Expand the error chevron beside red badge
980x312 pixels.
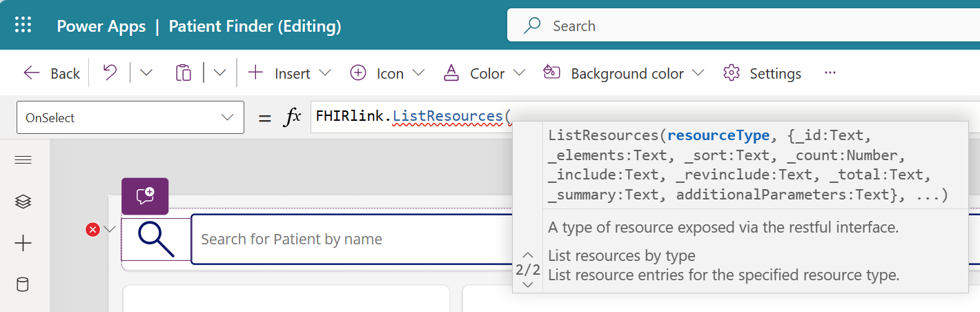[110, 230]
